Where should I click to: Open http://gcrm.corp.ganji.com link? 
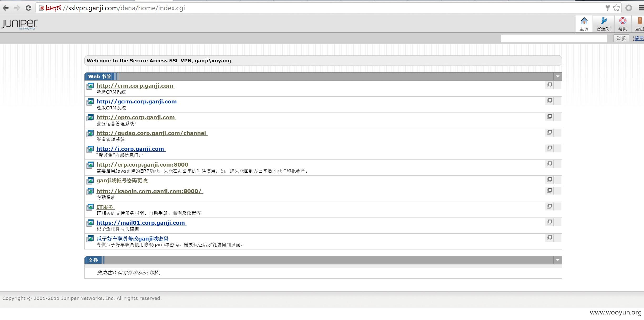pos(137,102)
